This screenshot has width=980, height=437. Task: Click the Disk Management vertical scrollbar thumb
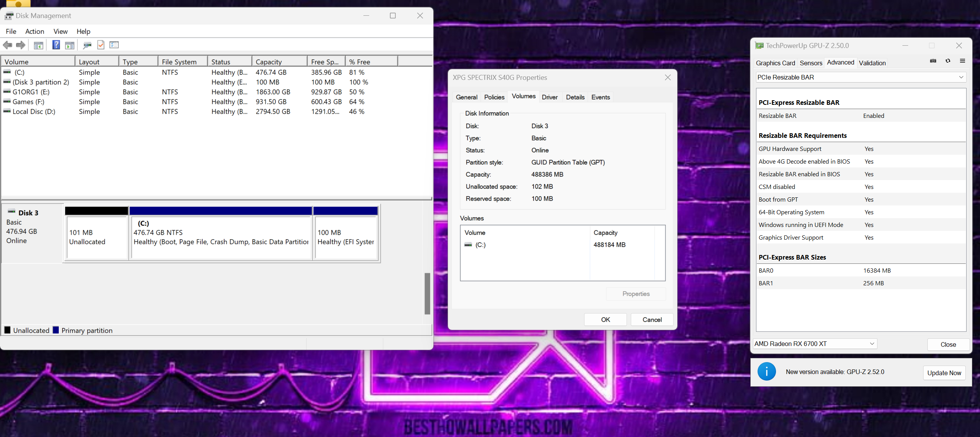(x=427, y=293)
